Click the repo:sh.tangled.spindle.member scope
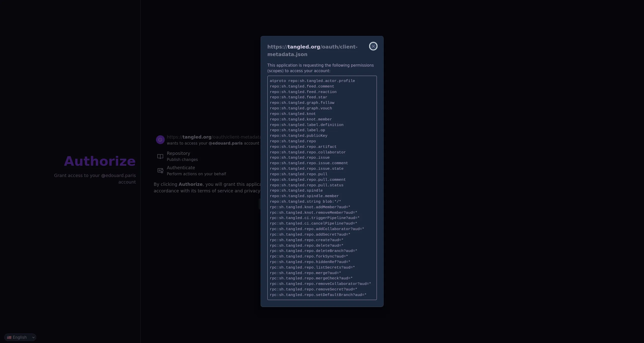This screenshot has height=343, width=644. [304, 196]
